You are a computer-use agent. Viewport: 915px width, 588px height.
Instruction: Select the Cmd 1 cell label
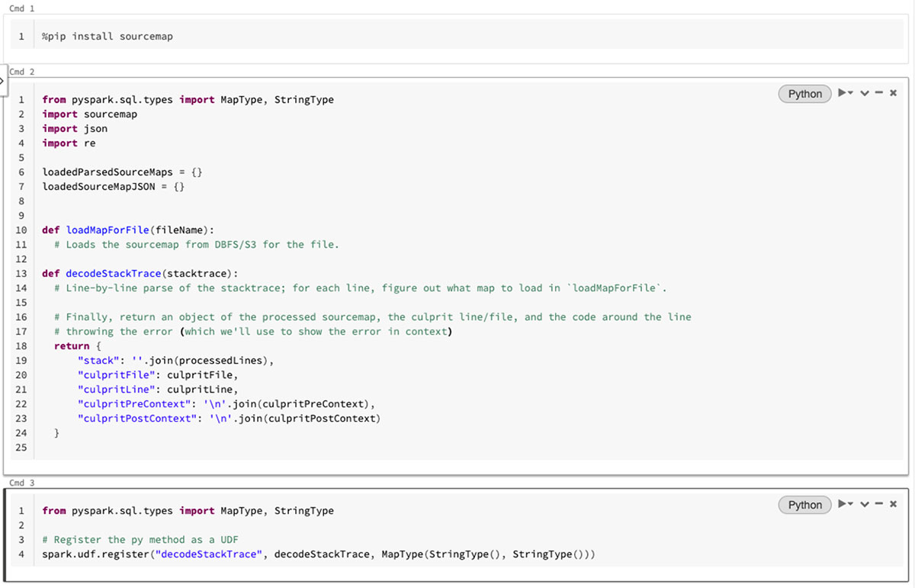[x=21, y=8]
